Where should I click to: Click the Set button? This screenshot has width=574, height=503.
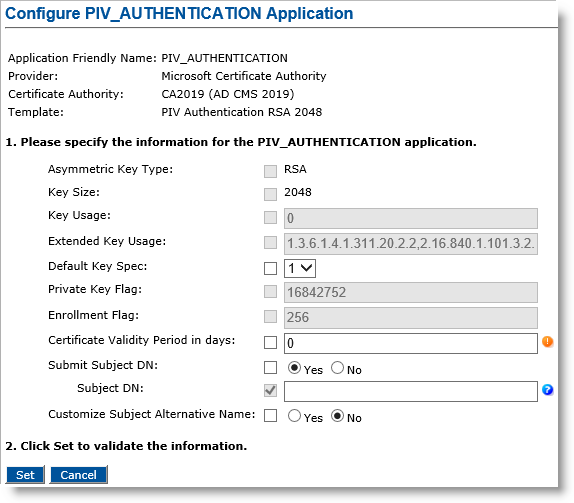(x=25, y=475)
